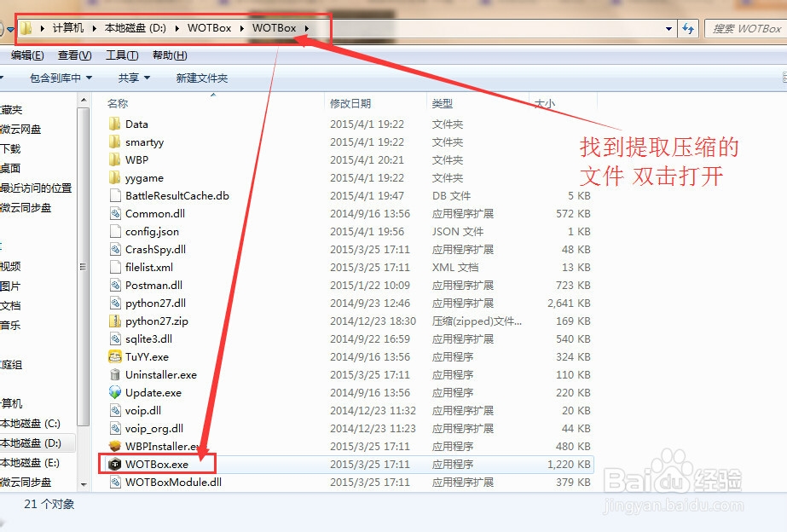787x532 pixels.
Task: Select Postman.dll file icon
Action: pos(115,285)
